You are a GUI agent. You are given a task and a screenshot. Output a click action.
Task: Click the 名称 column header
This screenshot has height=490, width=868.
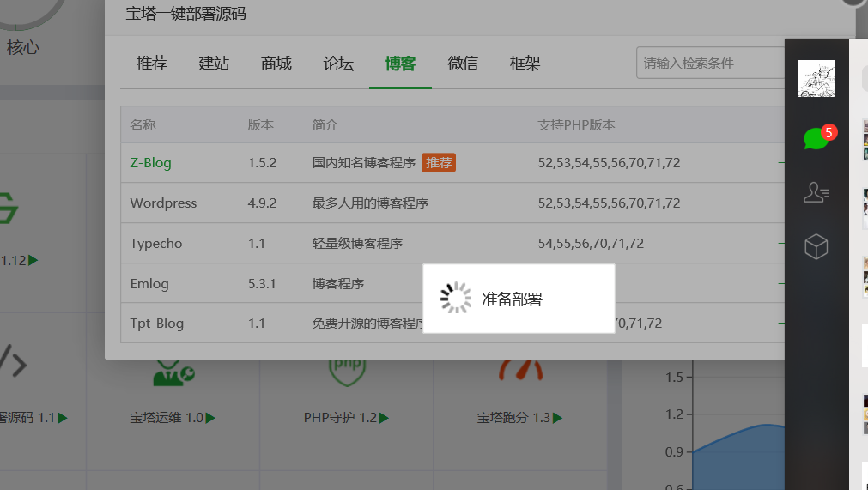[x=143, y=125]
